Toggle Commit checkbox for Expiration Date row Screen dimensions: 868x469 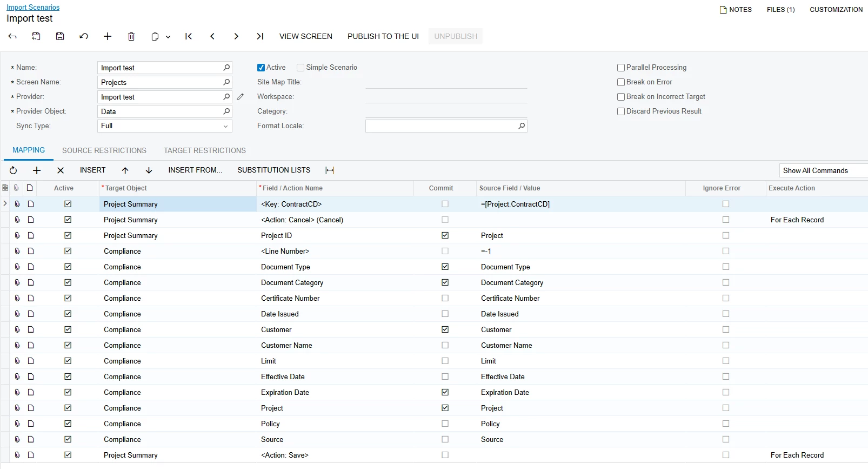(x=445, y=392)
